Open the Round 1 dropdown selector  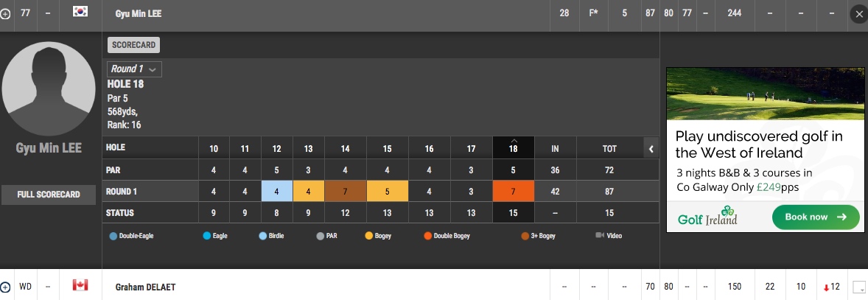[134, 69]
